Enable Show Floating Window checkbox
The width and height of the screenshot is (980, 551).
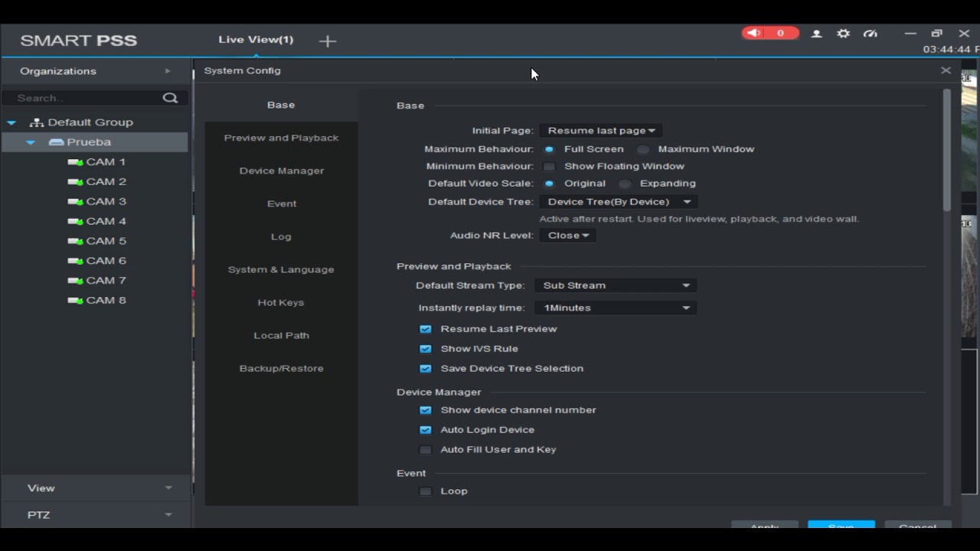click(549, 166)
